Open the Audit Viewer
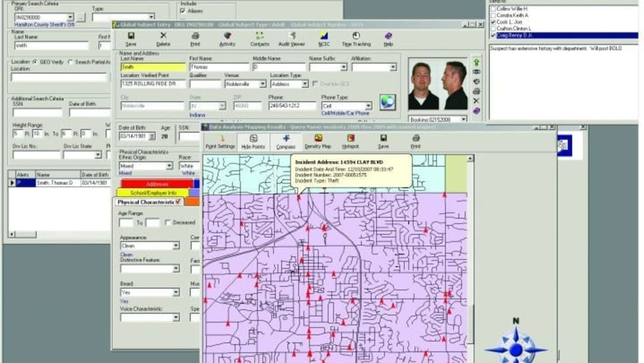 (291, 39)
